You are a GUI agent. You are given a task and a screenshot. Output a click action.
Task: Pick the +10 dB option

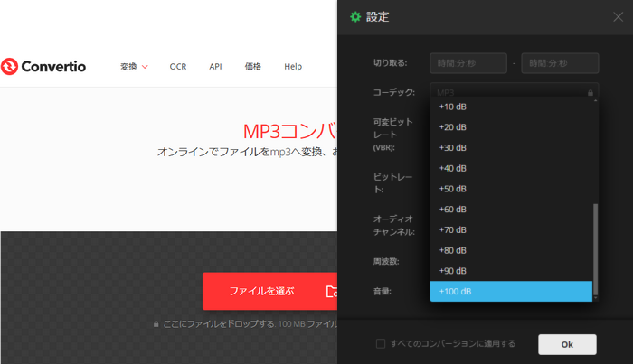(x=511, y=107)
